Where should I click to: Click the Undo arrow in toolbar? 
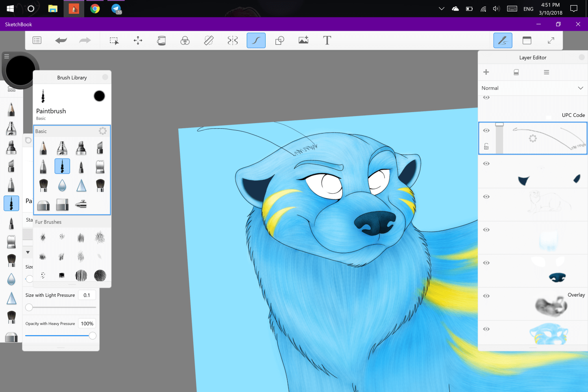coord(61,40)
